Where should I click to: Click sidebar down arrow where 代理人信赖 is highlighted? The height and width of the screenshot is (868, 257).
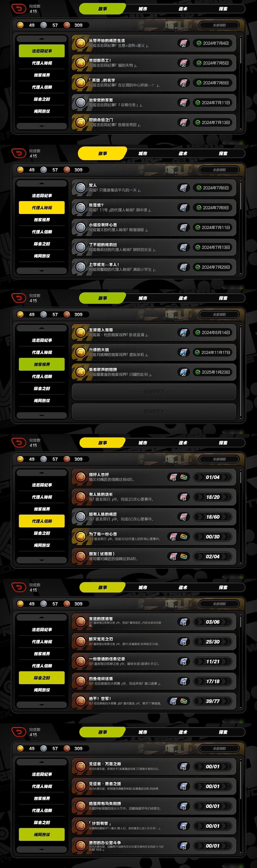[x=42, y=560]
